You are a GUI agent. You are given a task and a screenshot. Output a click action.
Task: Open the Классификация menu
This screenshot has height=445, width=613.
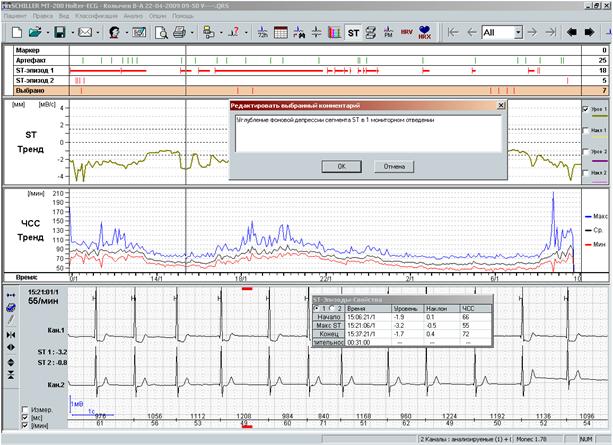[96, 16]
